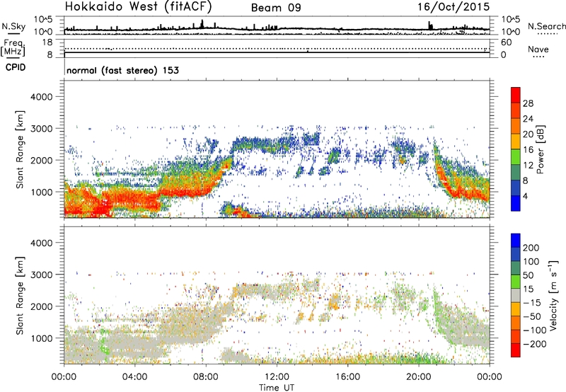Screen dimensions: 566x392
Task: Click the Slant Range label of the velocity panel
Action: tap(20, 296)
